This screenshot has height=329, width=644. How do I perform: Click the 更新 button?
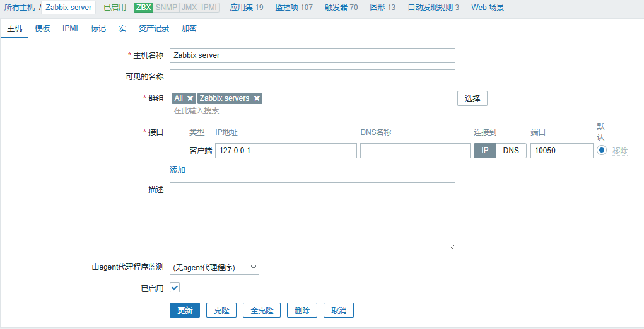tap(185, 310)
